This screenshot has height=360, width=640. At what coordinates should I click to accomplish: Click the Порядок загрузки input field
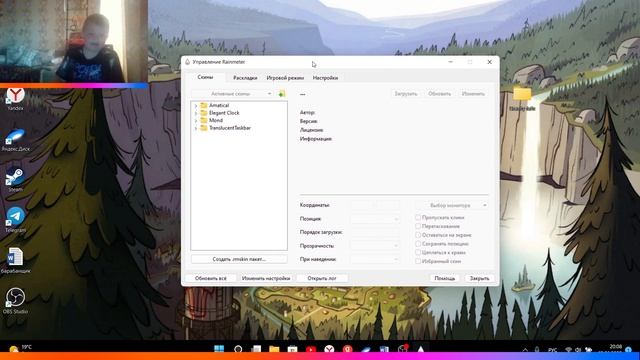pyautogui.click(x=375, y=232)
